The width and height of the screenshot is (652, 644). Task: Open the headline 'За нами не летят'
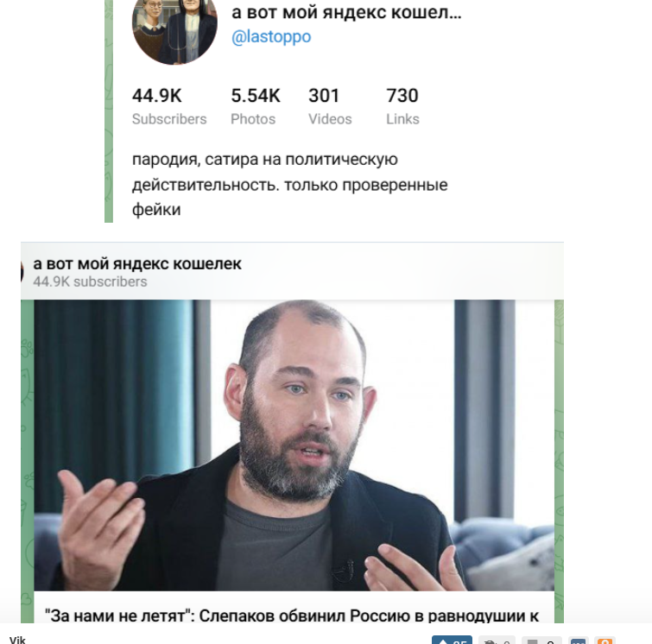292,616
